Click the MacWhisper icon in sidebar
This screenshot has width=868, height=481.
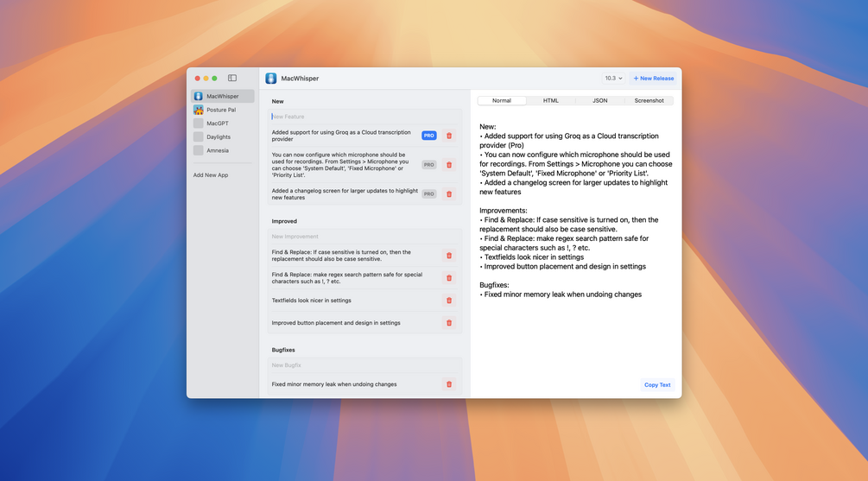[198, 97]
